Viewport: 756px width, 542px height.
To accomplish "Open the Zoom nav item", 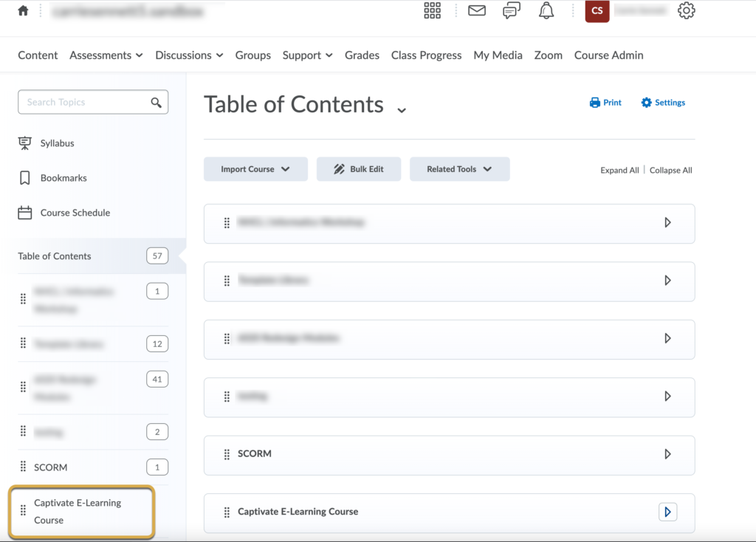I will click(549, 55).
